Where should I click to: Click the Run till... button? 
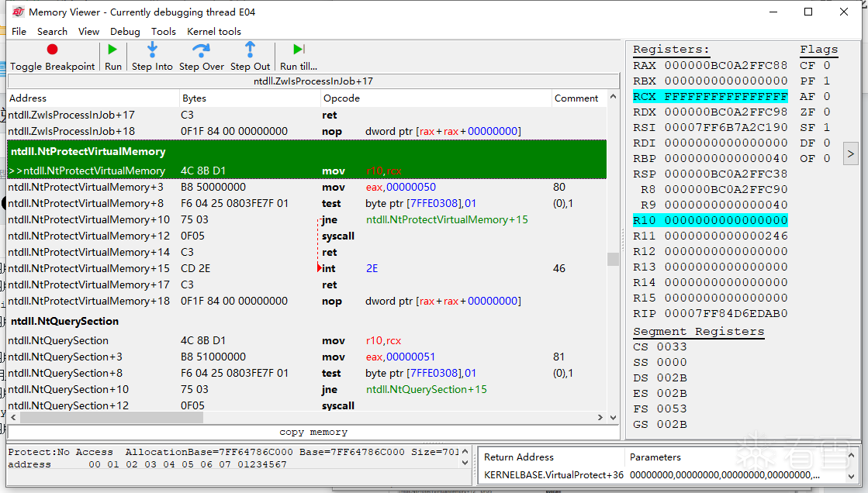(299, 57)
